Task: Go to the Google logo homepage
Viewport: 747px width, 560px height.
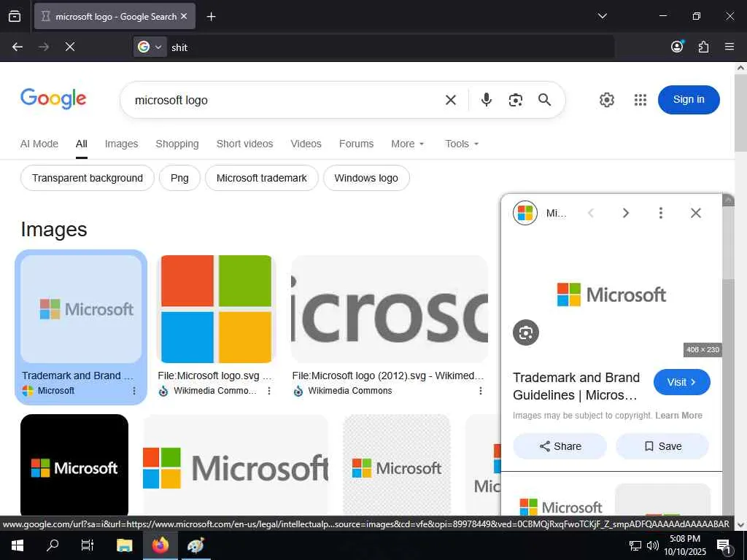Action: [x=53, y=98]
